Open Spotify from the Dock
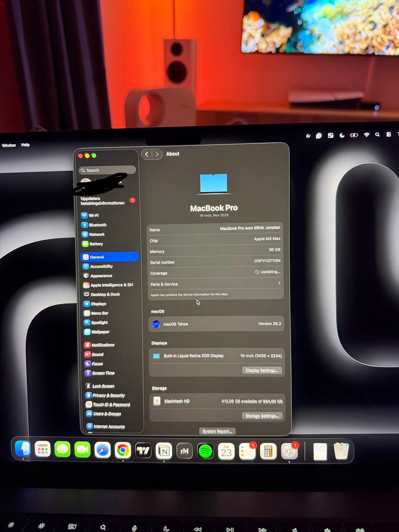399x532 pixels. (x=205, y=451)
